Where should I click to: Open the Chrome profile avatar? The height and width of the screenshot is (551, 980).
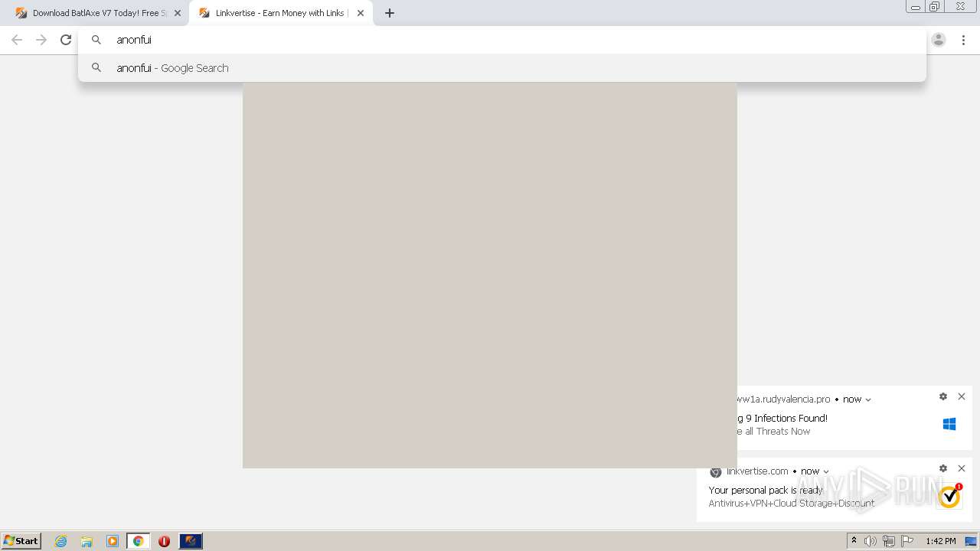point(939,40)
